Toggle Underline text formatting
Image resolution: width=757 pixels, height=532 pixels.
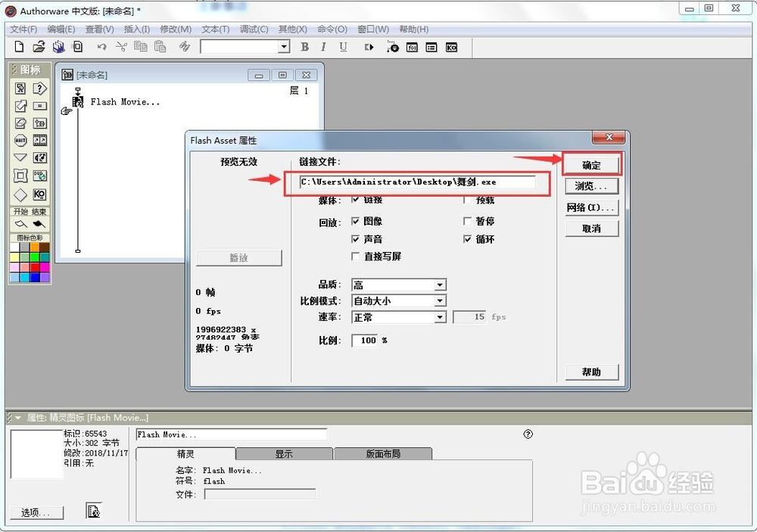pyautogui.click(x=343, y=47)
